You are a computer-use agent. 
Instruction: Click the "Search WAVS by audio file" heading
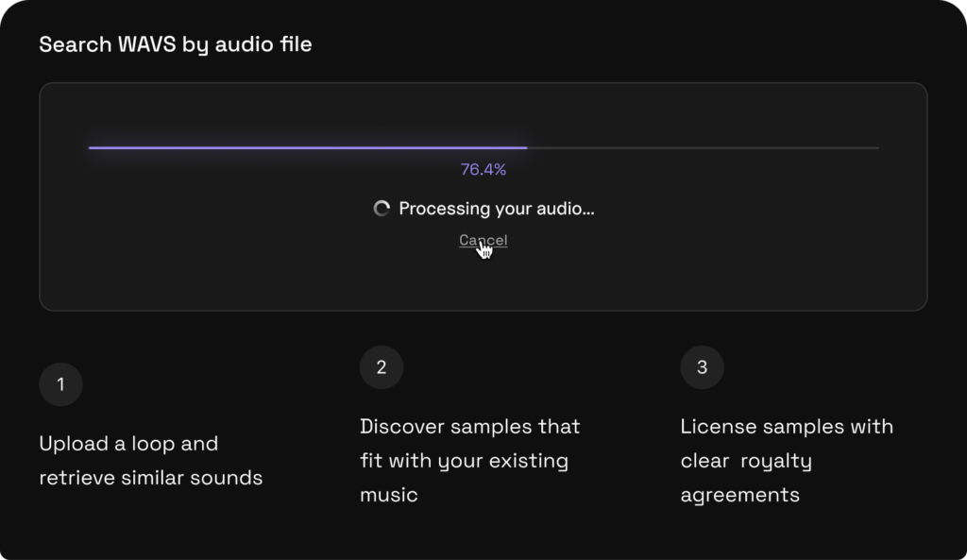(175, 43)
